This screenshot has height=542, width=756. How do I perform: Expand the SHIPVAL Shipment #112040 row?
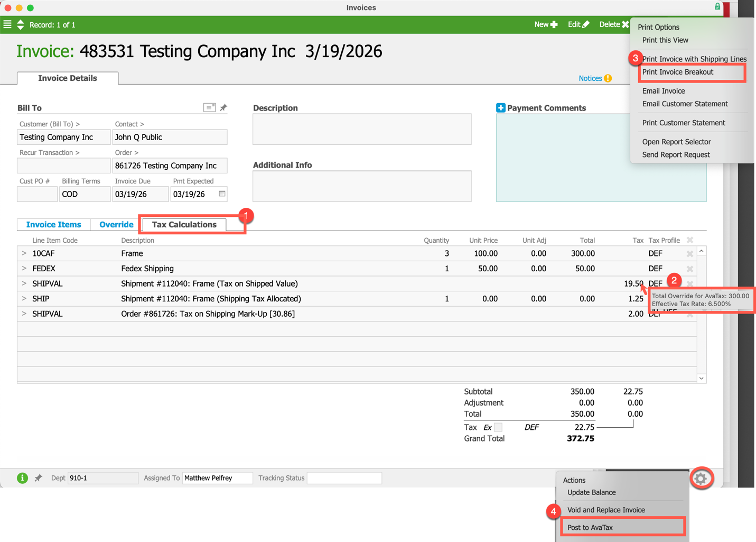pyautogui.click(x=24, y=283)
